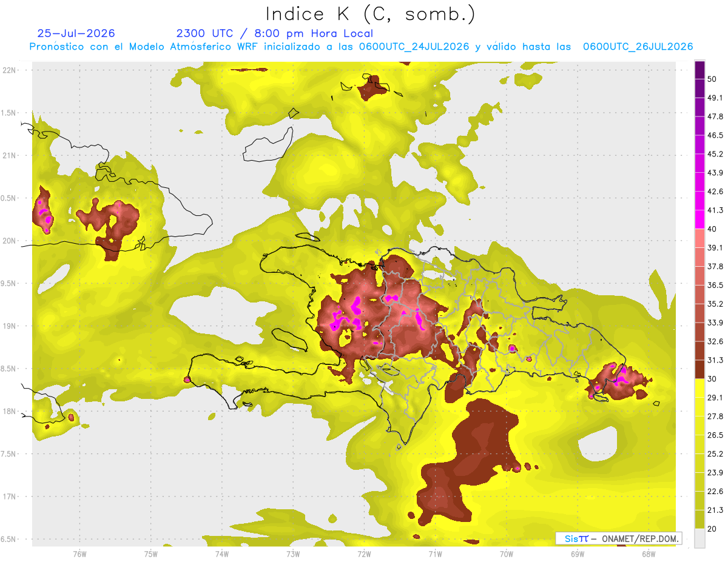Click the '40' value on the color scale
This screenshot has height=562, width=728.
[712, 229]
